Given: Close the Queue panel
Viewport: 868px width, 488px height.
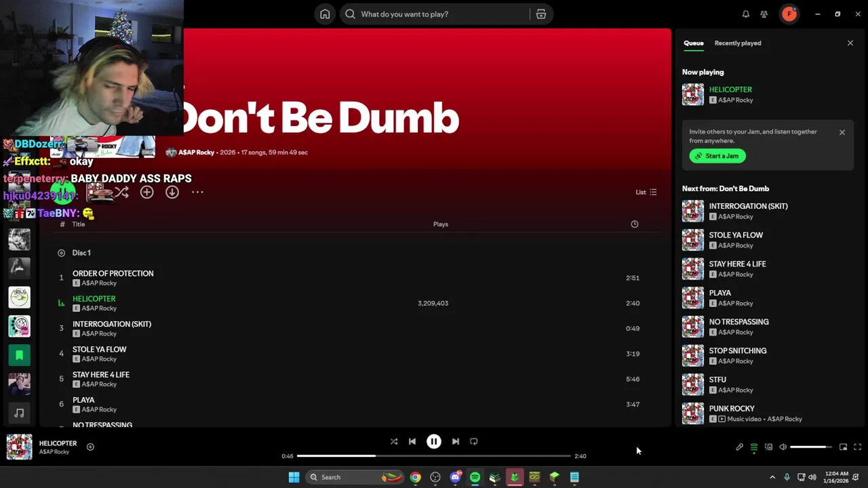Looking at the screenshot, I should 850,43.
